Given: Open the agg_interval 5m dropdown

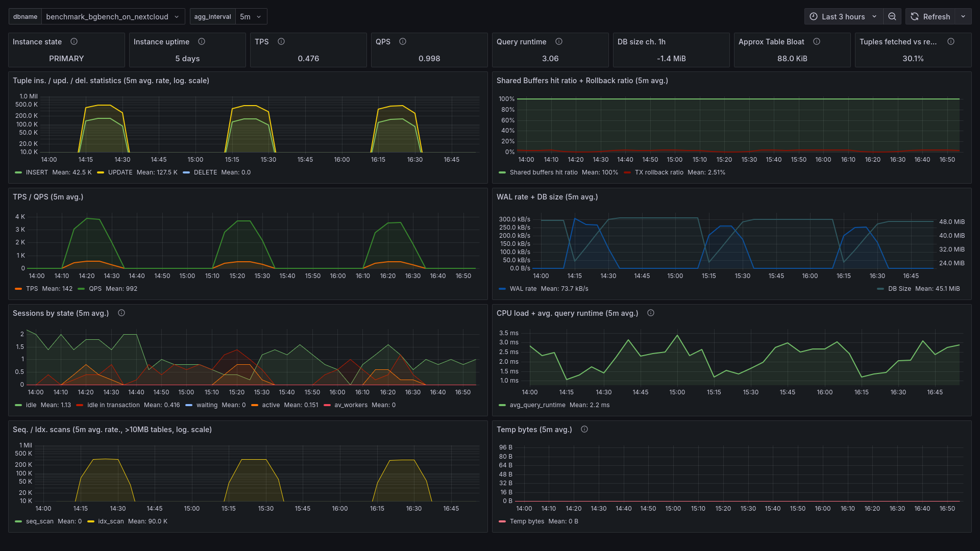Looking at the screenshot, I should [251, 16].
